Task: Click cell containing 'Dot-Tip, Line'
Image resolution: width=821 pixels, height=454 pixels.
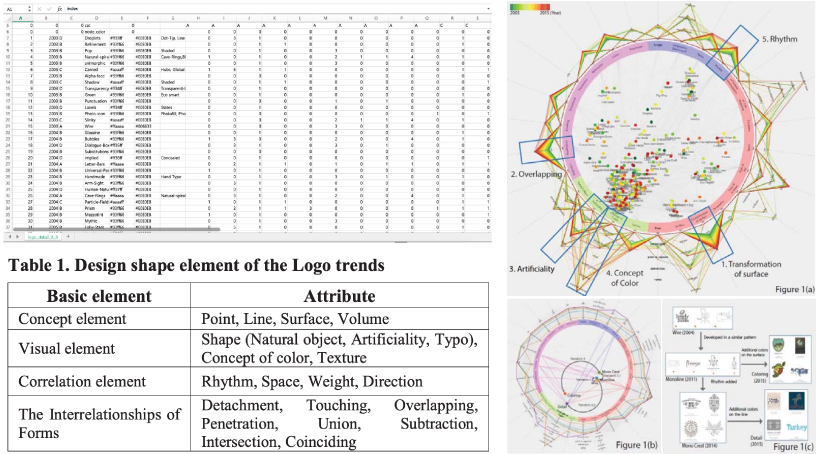Action: [x=173, y=38]
